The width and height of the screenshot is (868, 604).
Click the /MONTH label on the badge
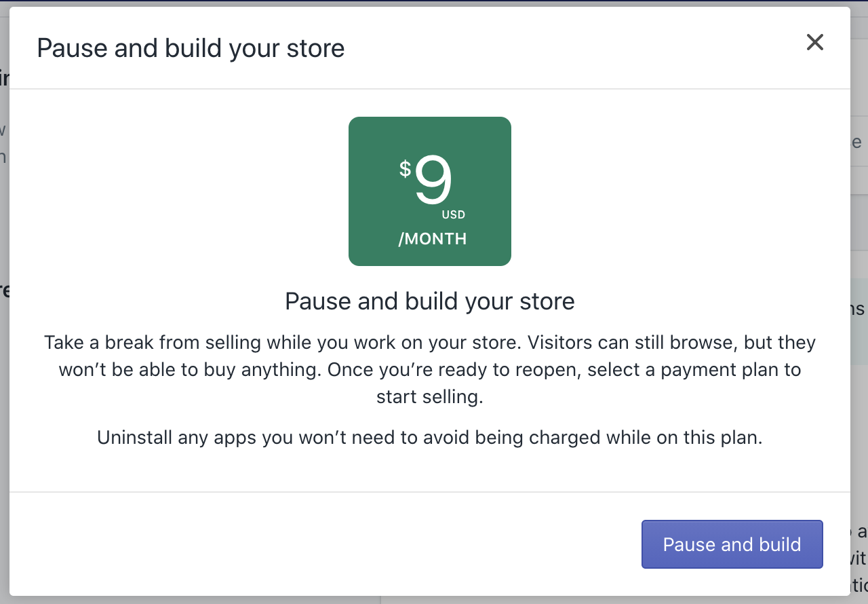point(432,239)
